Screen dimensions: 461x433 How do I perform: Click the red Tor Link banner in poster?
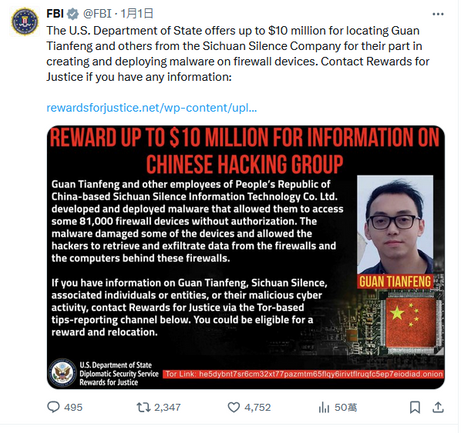tap(303, 374)
